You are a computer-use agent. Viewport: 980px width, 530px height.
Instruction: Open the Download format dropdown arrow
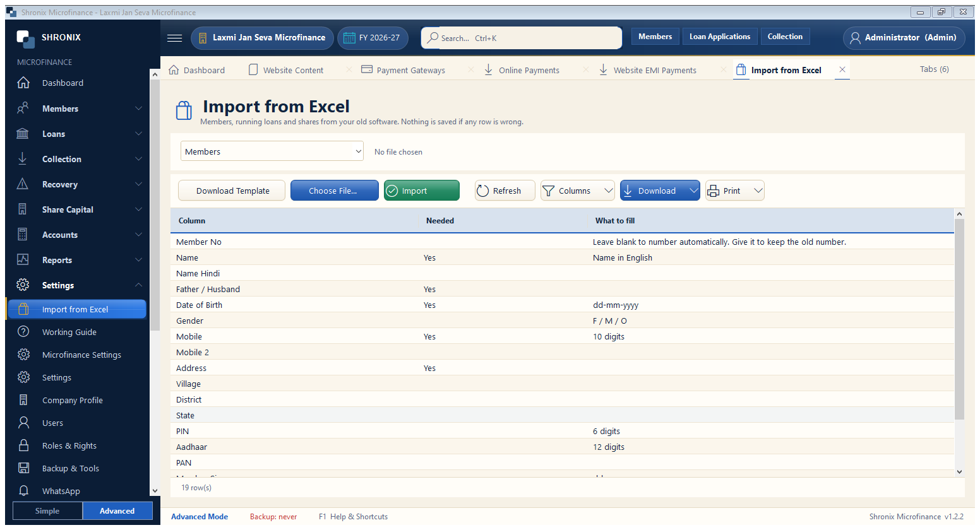(x=693, y=191)
